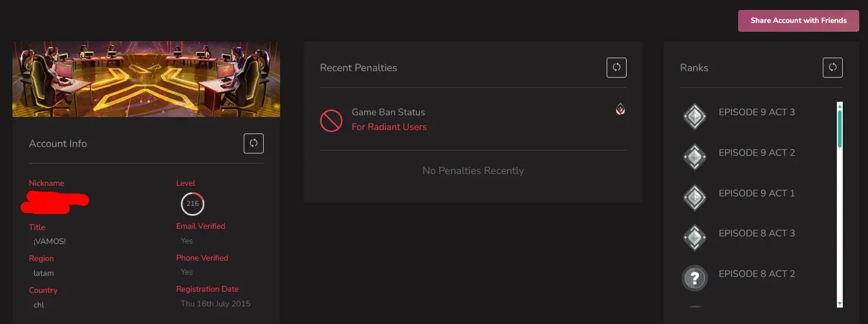The width and height of the screenshot is (868, 324).
Task: Refresh the Recent Penalties panel
Action: click(616, 68)
